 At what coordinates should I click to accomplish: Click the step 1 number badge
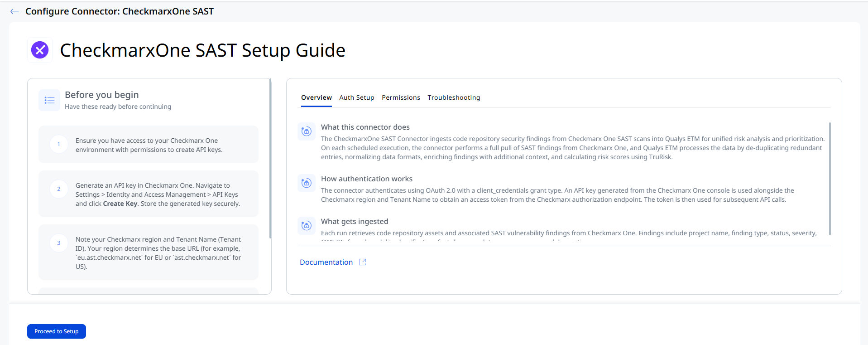[59, 144]
